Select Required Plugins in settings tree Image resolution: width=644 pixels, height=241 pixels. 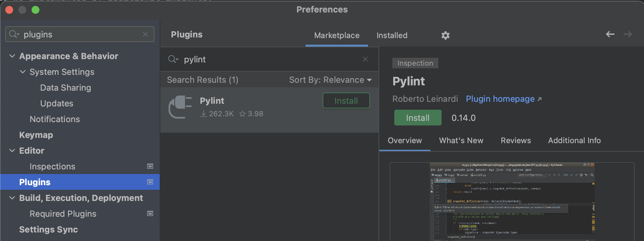(63, 214)
